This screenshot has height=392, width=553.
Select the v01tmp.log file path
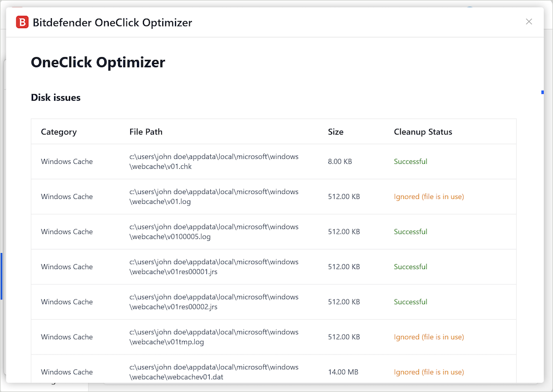click(214, 337)
